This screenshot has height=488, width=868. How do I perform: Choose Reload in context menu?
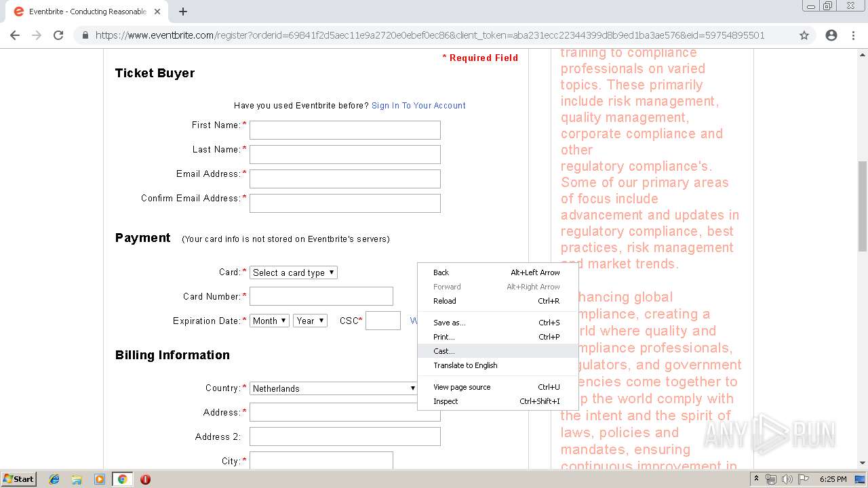coord(498,301)
